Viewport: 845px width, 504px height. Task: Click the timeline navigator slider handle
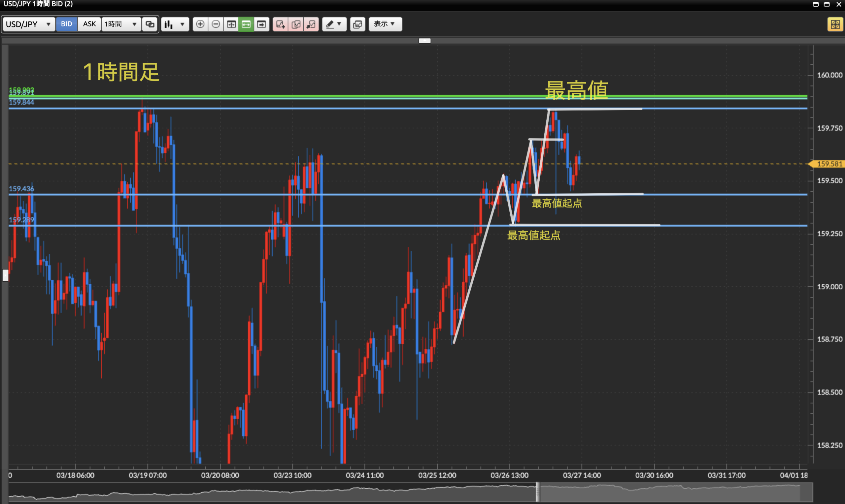[537, 491]
